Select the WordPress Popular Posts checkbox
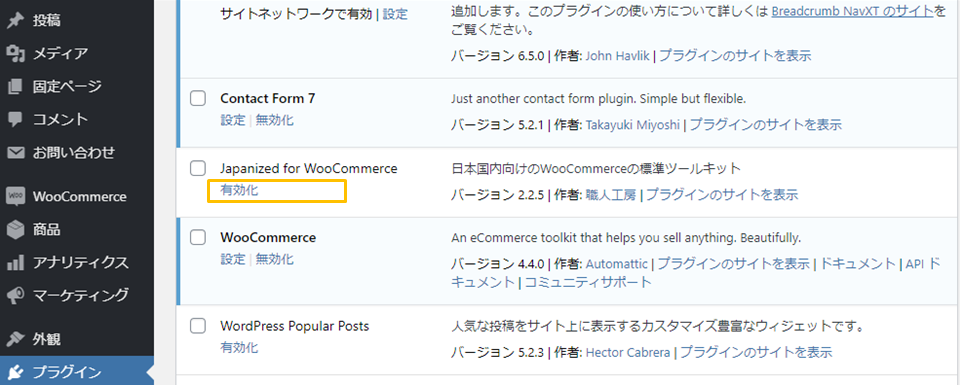Image resolution: width=960 pixels, height=386 pixels. tap(198, 326)
